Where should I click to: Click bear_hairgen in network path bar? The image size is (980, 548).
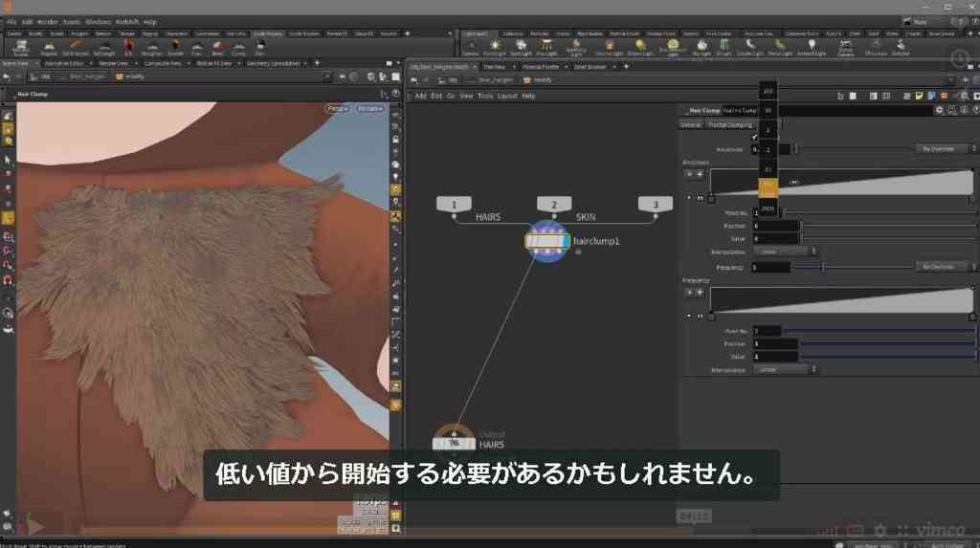coord(495,80)
